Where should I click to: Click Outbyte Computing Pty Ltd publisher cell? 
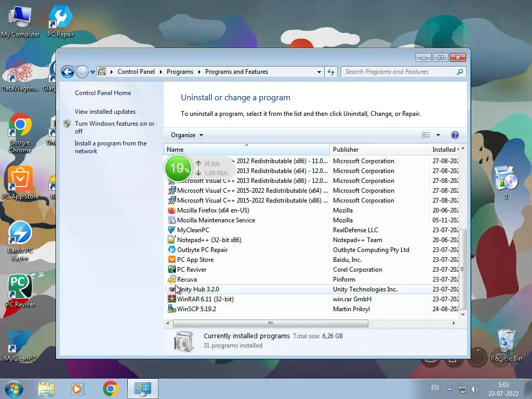click(x=371, y=250)
